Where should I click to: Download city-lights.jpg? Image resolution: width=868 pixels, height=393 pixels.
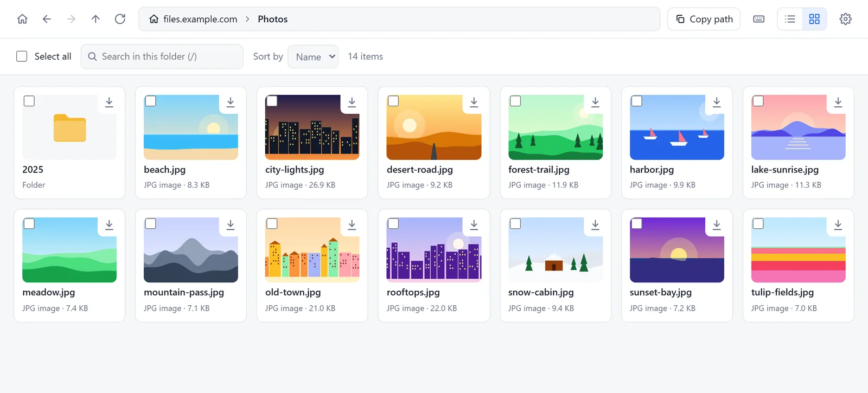point(352,102)
